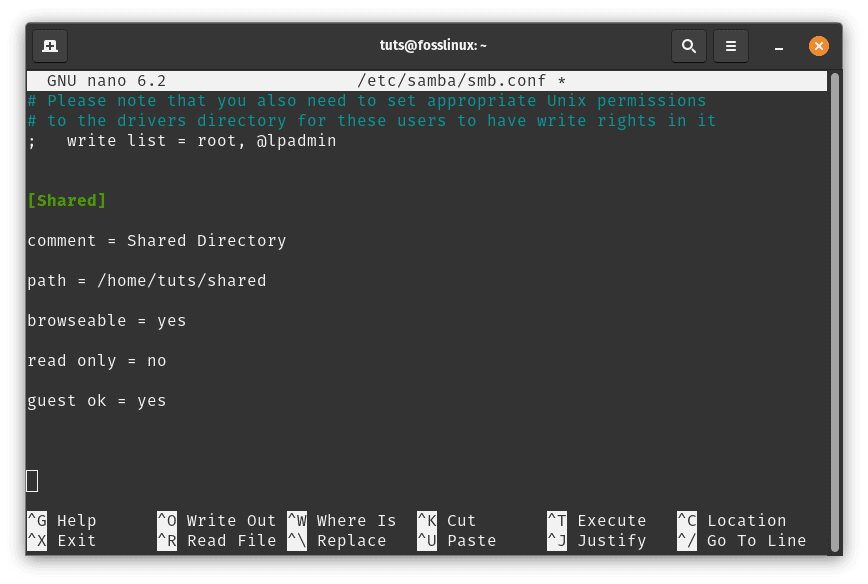Click the ^R Read File shortcut
This screenshot has width=868, height=584.
click(x=216, y=540)
